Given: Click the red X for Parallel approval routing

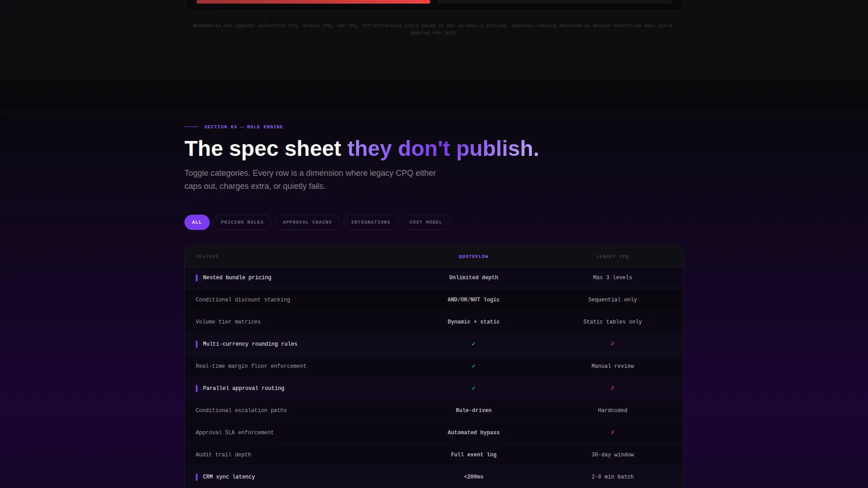Looking at the screenshot, I should 613,388.
